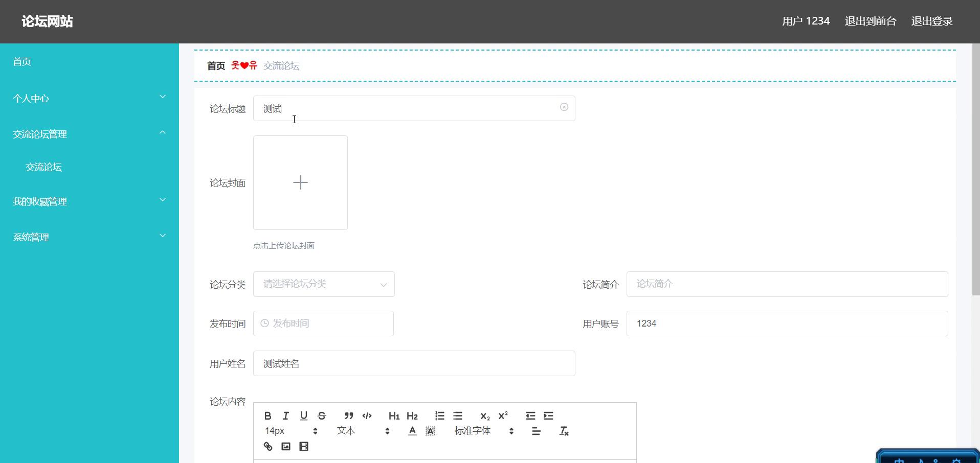
Task: Click 退出登录 to log out
Action: 932,21
